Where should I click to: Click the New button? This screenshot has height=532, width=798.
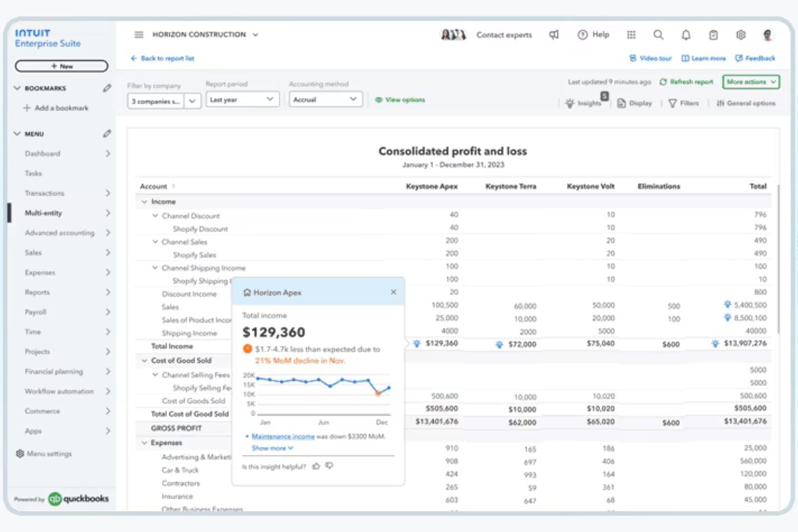click(x=61, y=66)
